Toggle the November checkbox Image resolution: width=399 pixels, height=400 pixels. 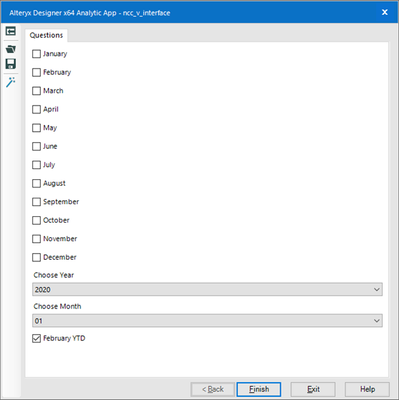point(36,239)
